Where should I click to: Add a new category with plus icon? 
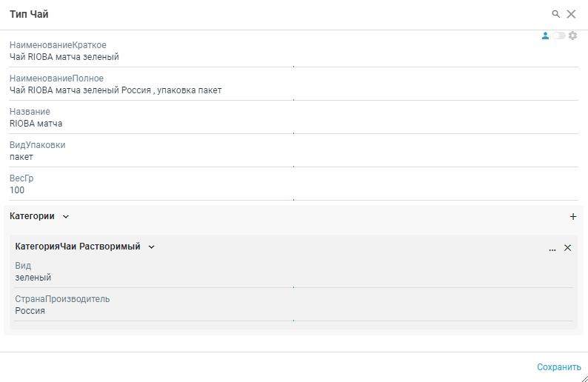tap(572, 217)
